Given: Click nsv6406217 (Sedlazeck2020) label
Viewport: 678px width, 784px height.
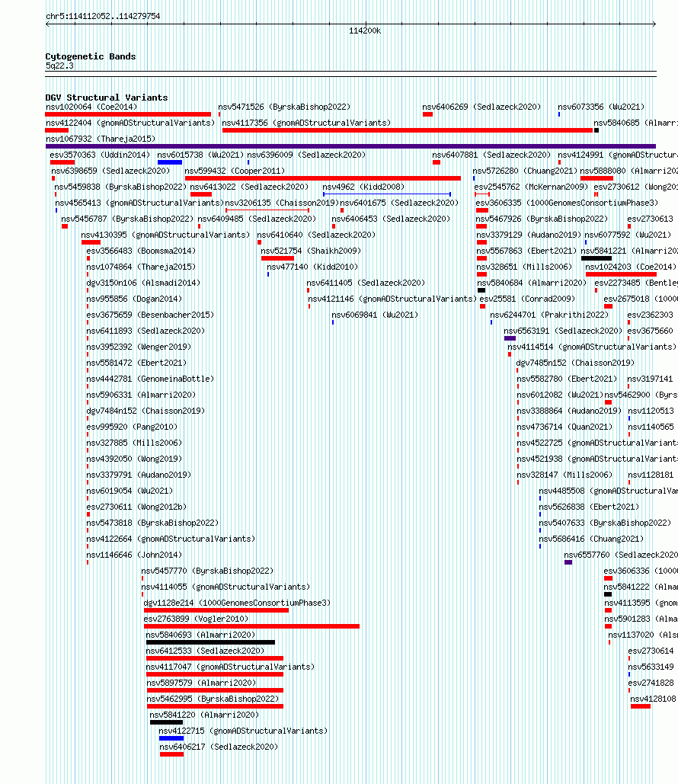Looking at the screenshot, I should coord(219,747).
